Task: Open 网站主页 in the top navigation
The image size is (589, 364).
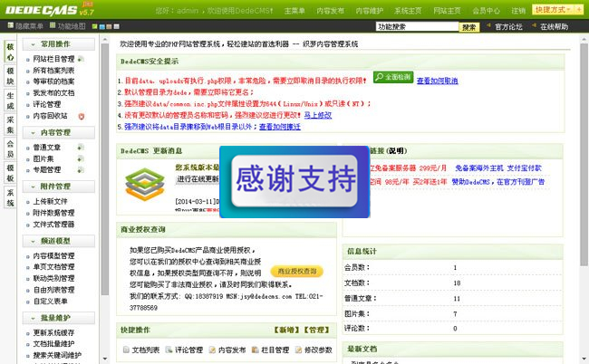Action: (x=447, y=11)
